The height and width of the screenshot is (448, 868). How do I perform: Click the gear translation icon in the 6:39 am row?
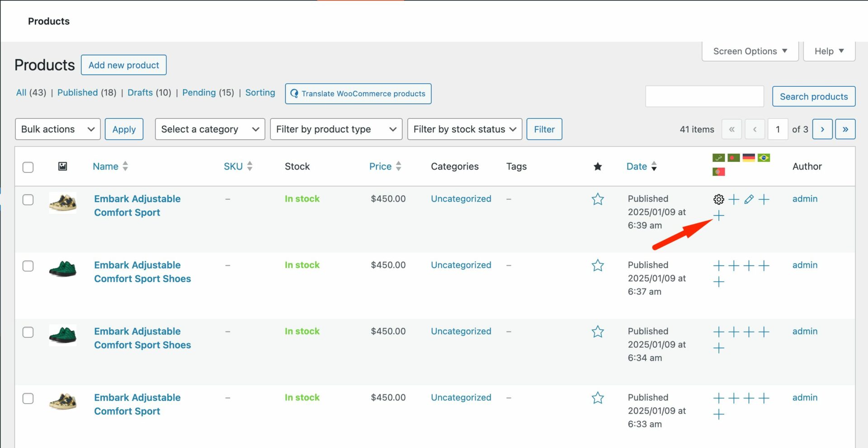(718, 199)
